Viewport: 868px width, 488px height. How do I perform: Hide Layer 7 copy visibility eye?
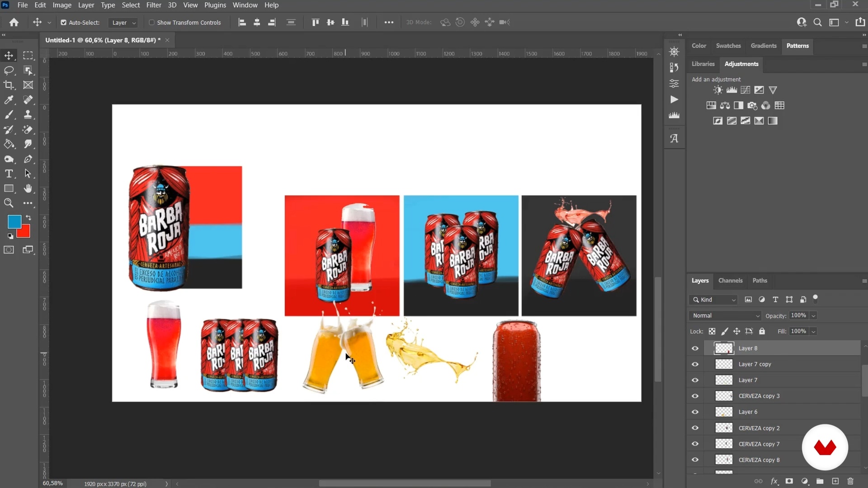click(x=695, y=364)
